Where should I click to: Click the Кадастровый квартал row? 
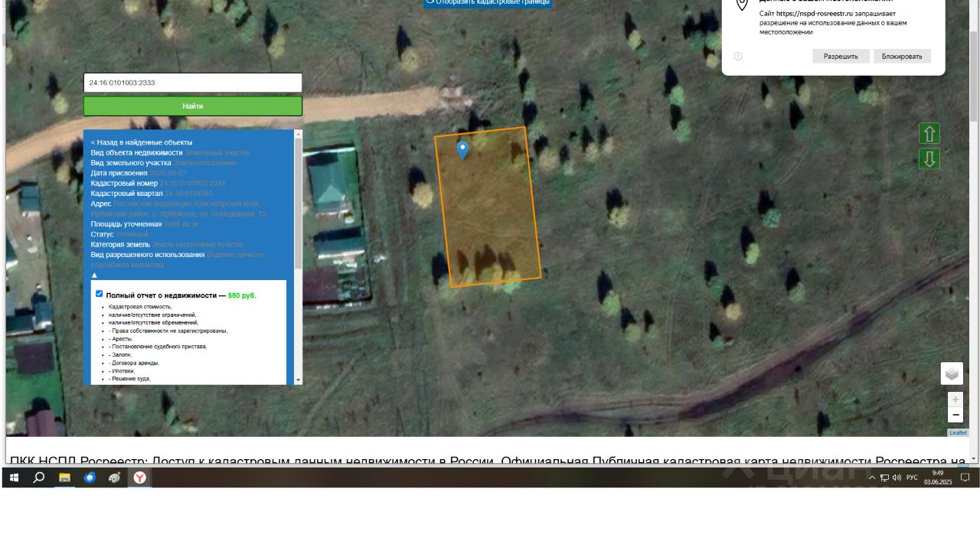(152, 194)
